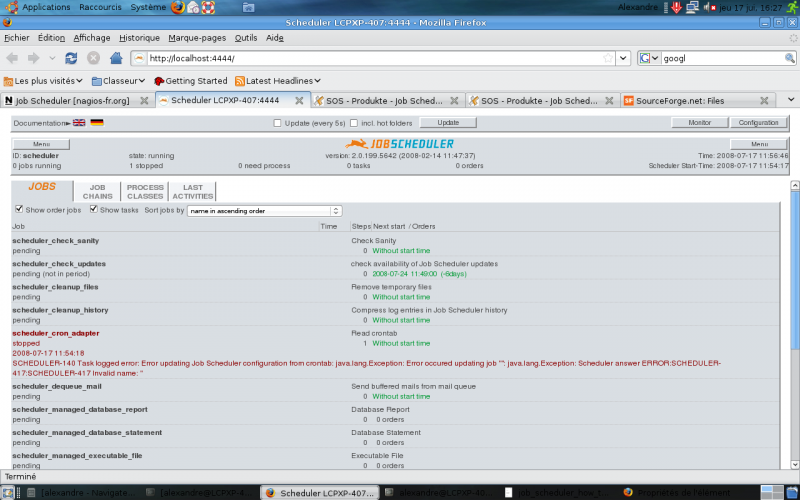Click the Update button
The width and height of the screenshot is (800, 500).
click(448, 123)
